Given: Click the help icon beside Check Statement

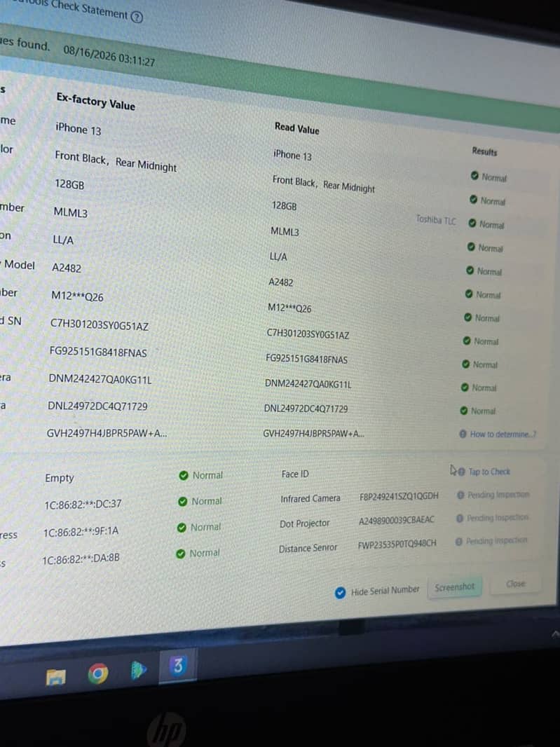Looking at the screenshot, I should [137, 17].
